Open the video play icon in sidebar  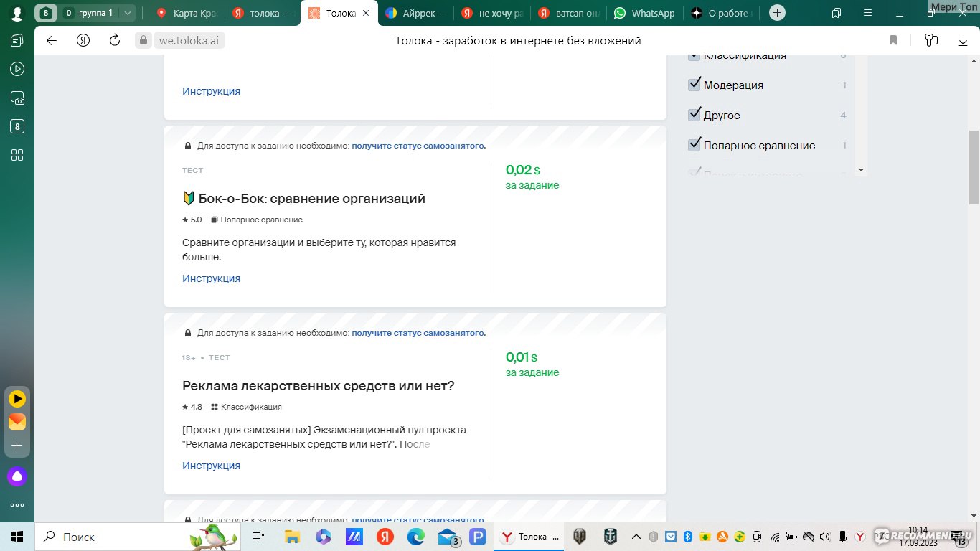(x=17, y=69)
